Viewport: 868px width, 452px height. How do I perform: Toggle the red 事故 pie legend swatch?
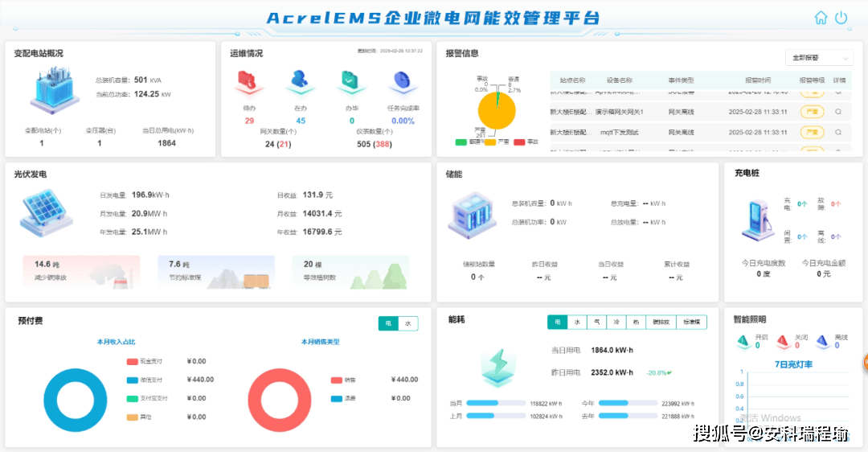point(519,142)
